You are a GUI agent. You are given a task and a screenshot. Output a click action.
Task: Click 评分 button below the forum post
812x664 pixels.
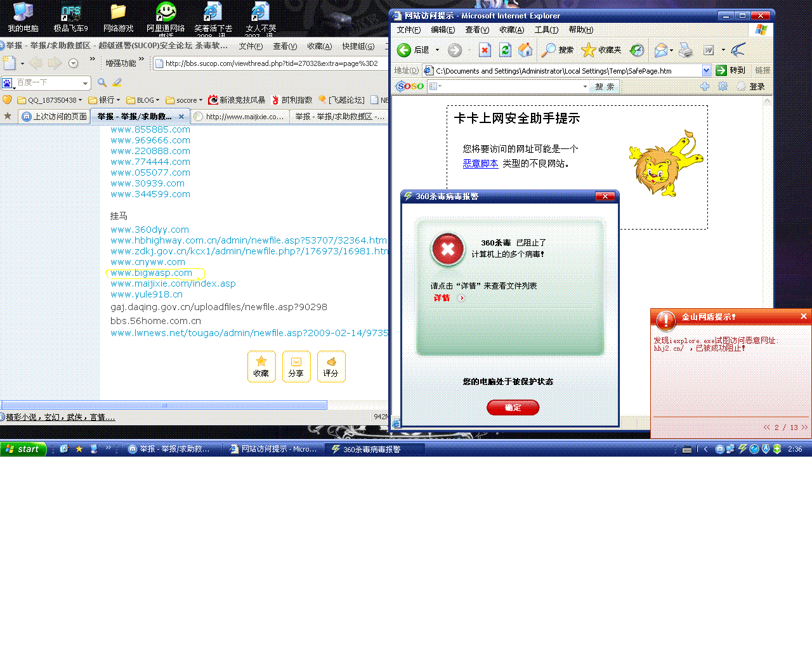[331, 367]
